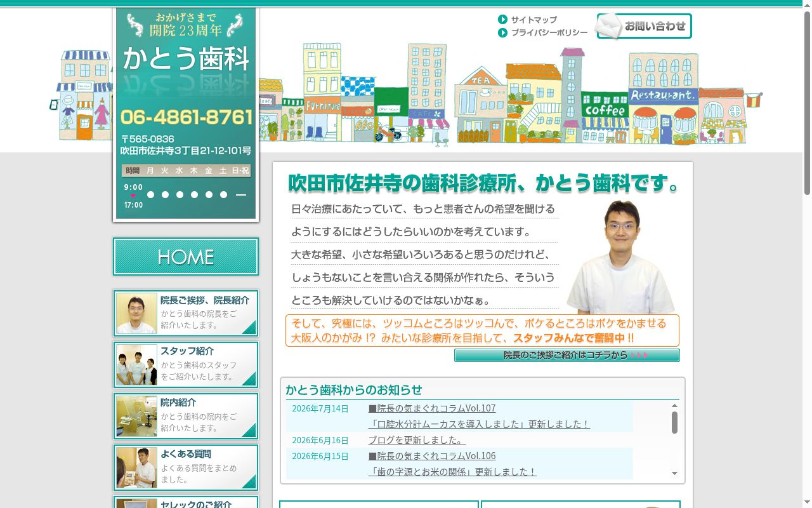Click the news list scroll up arrow
The image size is (812, 508).
pos(674,405)
